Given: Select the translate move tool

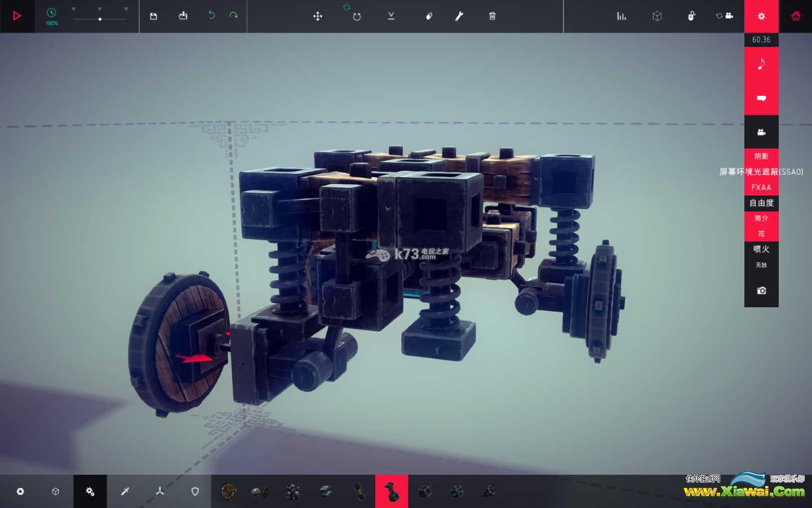Looking at the screenshot, I should (x=318, y=16).
